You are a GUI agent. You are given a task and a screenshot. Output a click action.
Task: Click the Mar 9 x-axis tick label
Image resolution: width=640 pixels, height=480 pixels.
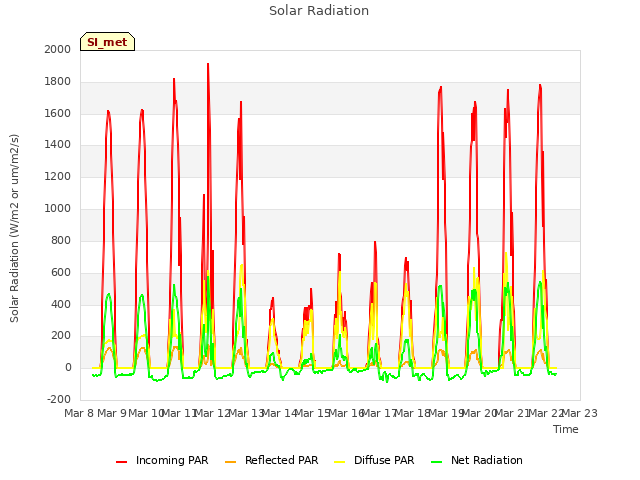[112, 413]
